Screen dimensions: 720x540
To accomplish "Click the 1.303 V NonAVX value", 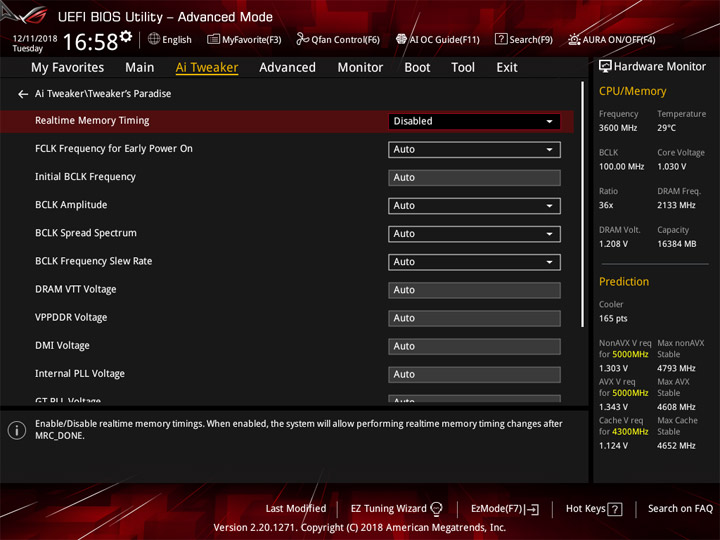I will pyautogui.click(x=613, y=368).
